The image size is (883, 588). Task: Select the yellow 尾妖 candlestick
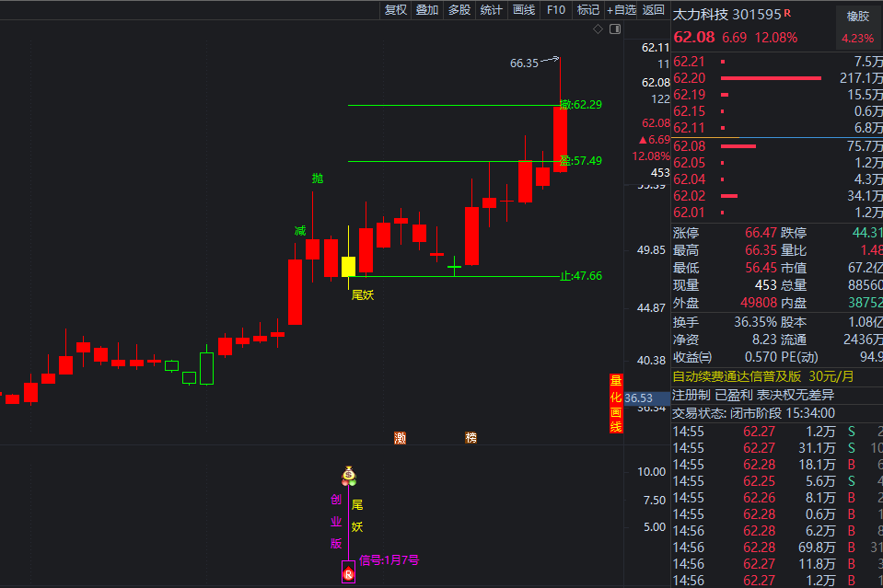coord(348,266)
